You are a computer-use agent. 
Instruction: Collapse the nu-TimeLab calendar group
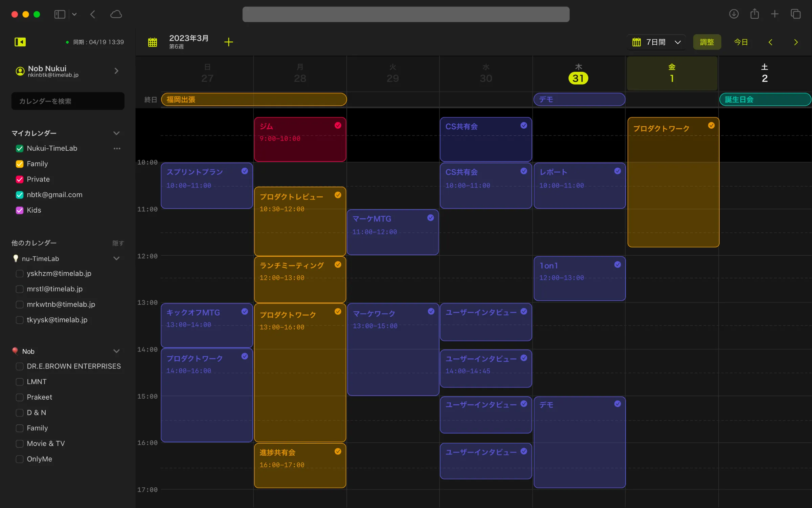coord(116,258)
